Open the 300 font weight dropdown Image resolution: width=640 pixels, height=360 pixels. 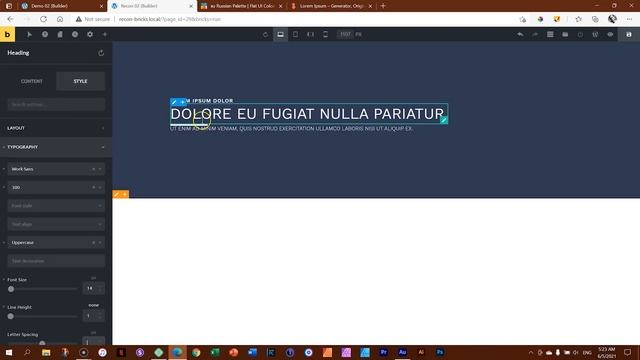tap(56, 187)
